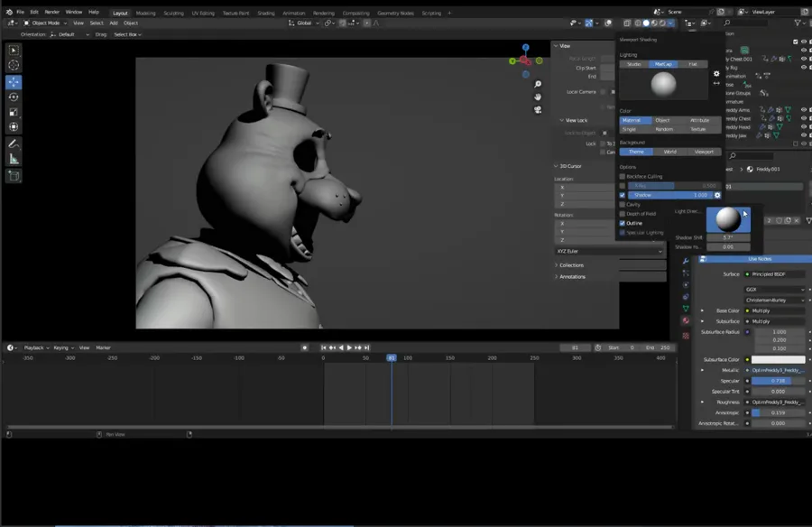812x527 pixels.
Task: Open the Material properties tab icon
Action: (x=686, y=320)
